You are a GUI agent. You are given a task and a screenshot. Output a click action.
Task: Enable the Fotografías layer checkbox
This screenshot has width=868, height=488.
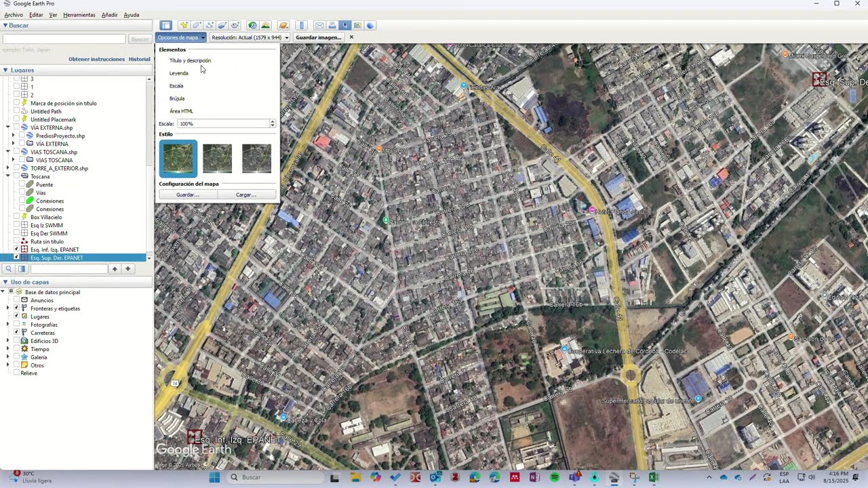(x=16, y=325)
